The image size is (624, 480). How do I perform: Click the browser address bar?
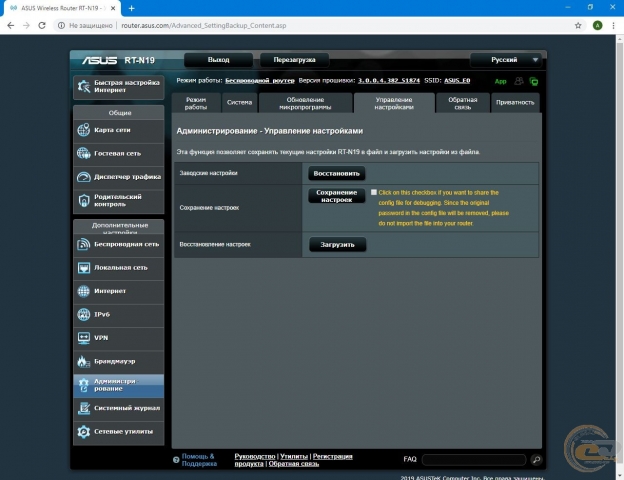tap(314, 25)
